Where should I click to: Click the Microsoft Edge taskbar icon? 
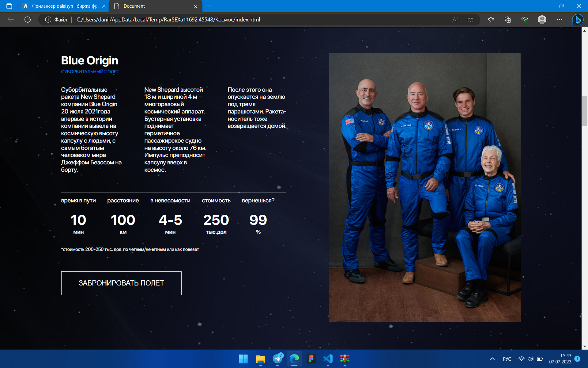[294, 359]
